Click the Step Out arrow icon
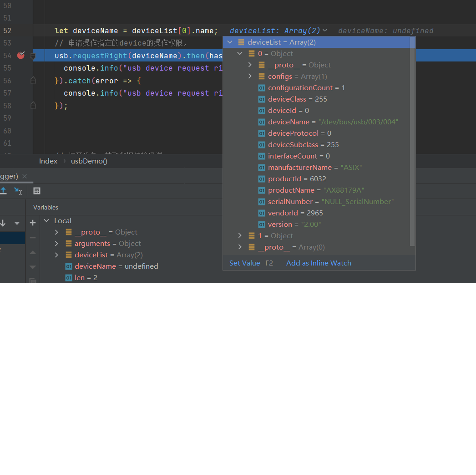Screen dimensions: 476x475 tap(3, 191)
